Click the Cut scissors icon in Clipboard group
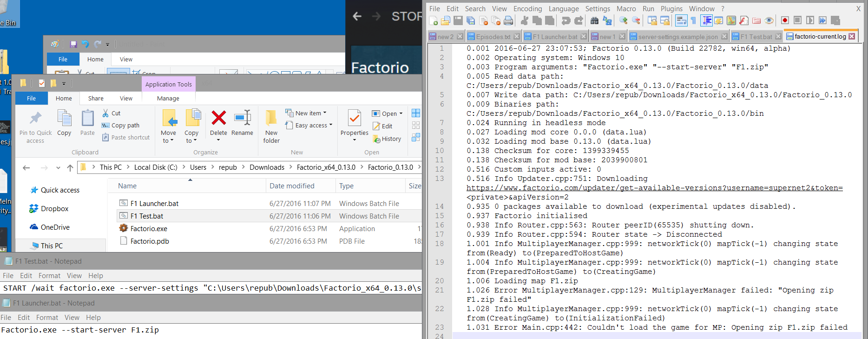This screenshot has width=868, height=339. tap(106, 113)
